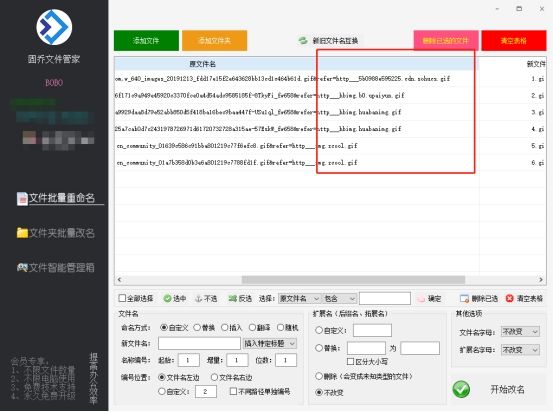Click the red 清空表格 button
The image size is (553, 412).
coord(514,41)
